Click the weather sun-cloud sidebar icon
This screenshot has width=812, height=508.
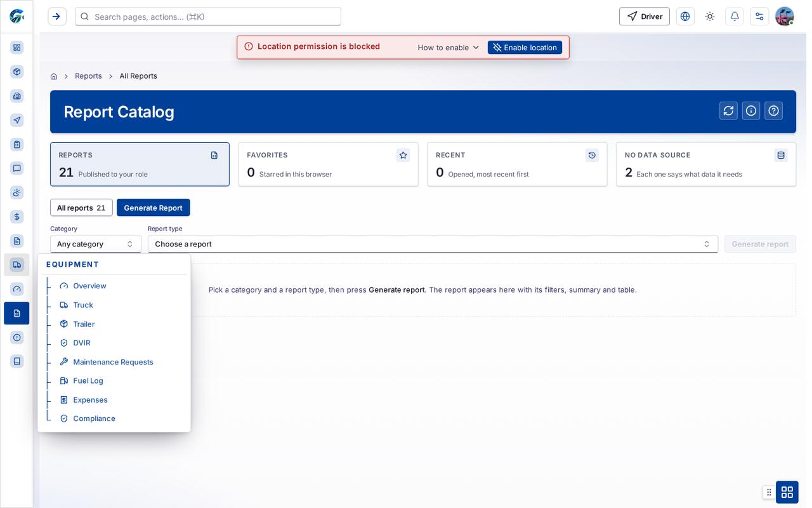tap(17, 192)
